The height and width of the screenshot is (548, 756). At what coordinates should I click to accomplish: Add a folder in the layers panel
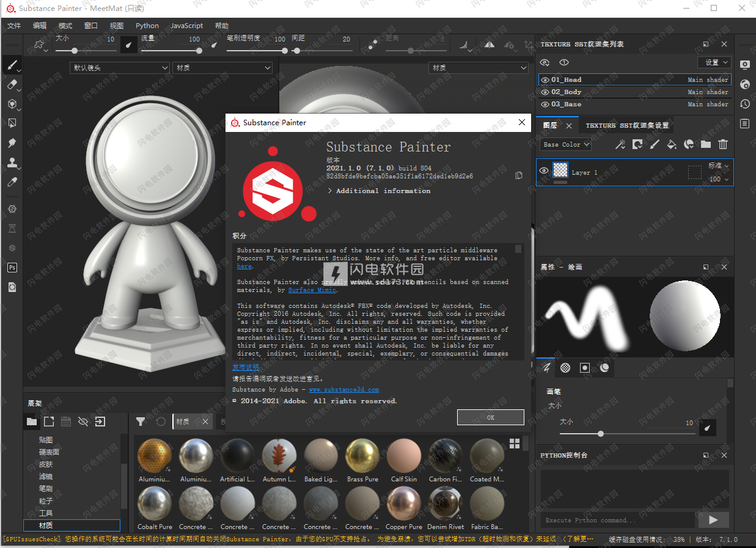[x=706, y=144]
